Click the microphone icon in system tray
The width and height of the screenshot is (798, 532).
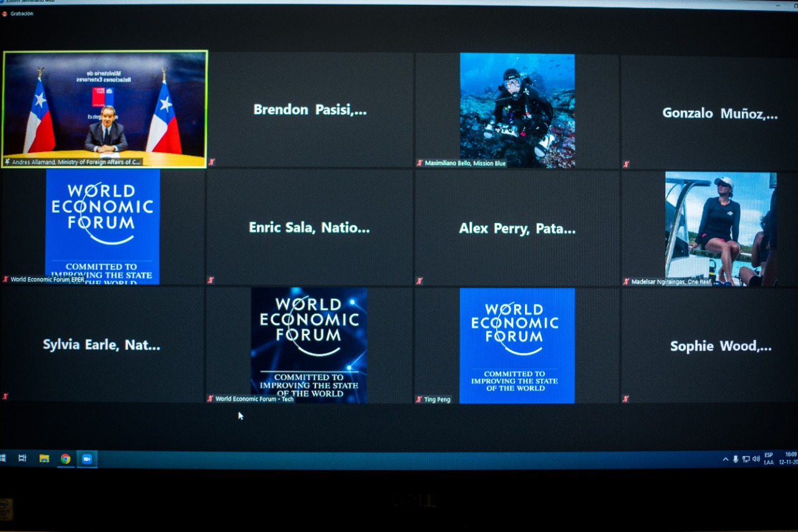pos(736,459)
